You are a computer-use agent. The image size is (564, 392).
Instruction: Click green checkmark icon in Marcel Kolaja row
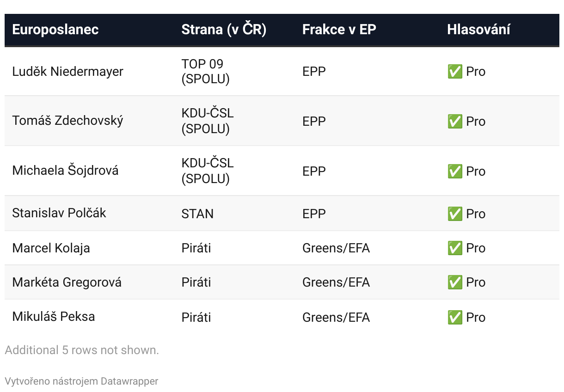tap(455, 248)
